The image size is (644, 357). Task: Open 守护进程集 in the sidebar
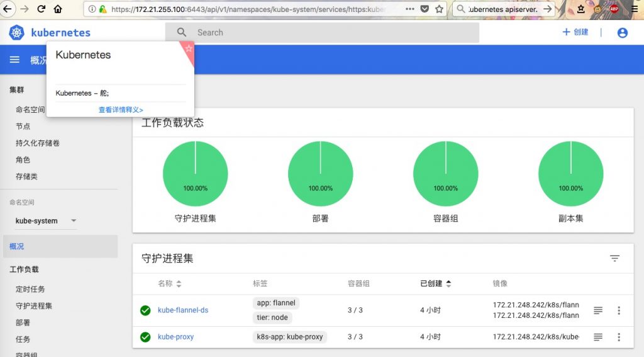pyautogui.click(x=34, y=306)
